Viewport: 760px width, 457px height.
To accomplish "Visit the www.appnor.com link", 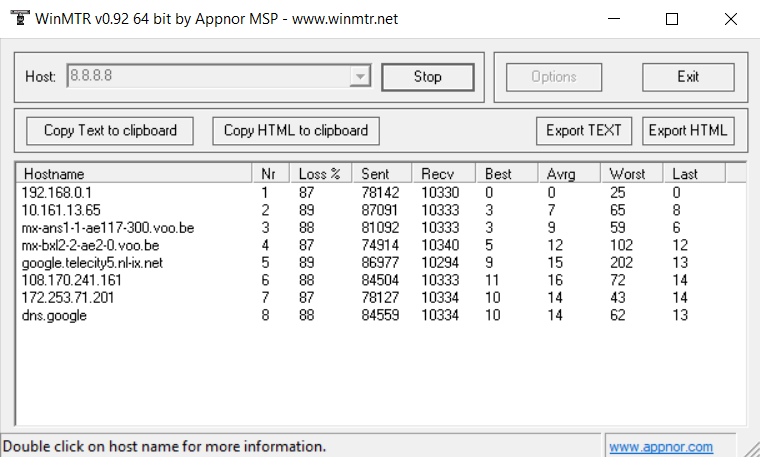I will (661, 446).
